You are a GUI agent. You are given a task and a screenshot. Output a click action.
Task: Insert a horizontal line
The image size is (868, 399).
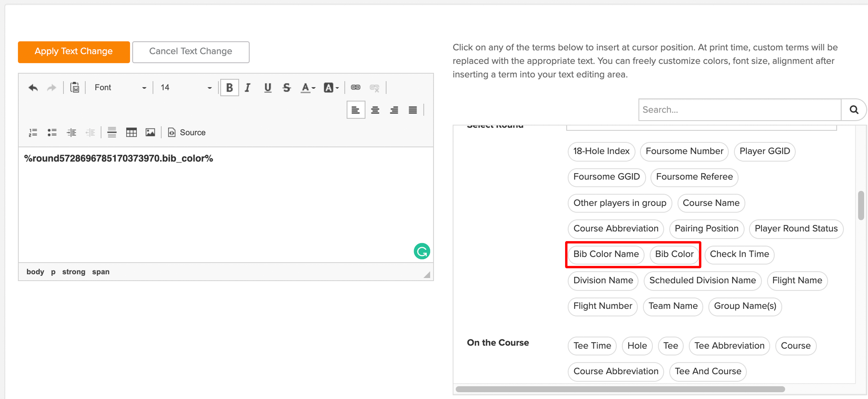pos(112,132)
